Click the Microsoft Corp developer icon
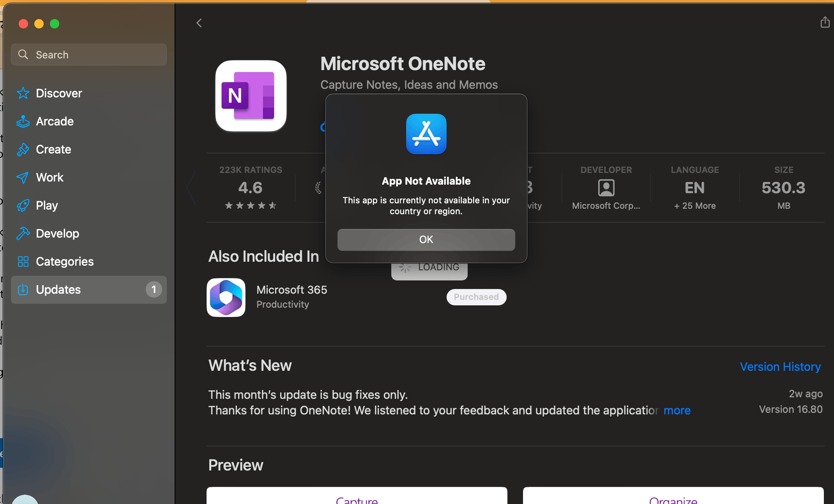Screen dimensions: 834x504 pyautogui.click(x=606, y=188)
